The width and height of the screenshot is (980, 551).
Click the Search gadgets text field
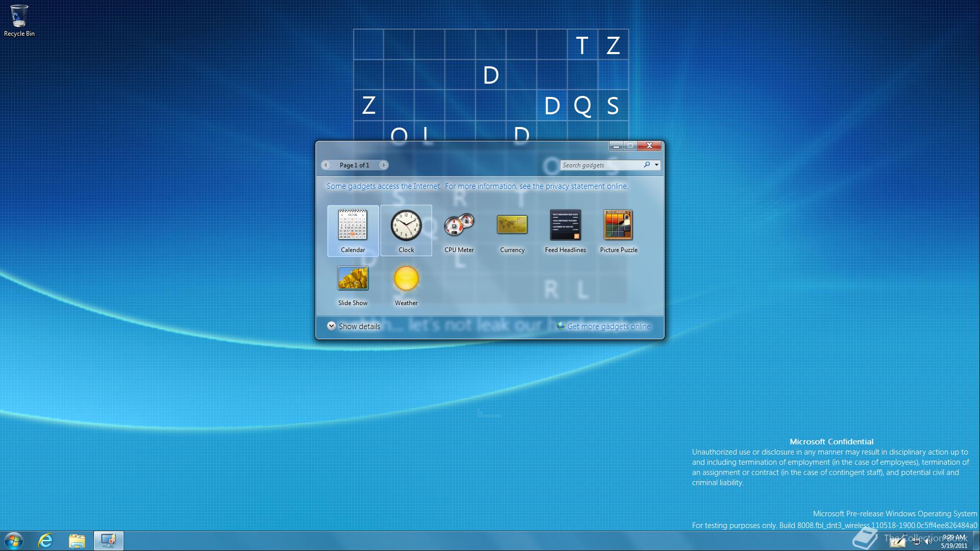pyautogui.click(x=600, y=165)
